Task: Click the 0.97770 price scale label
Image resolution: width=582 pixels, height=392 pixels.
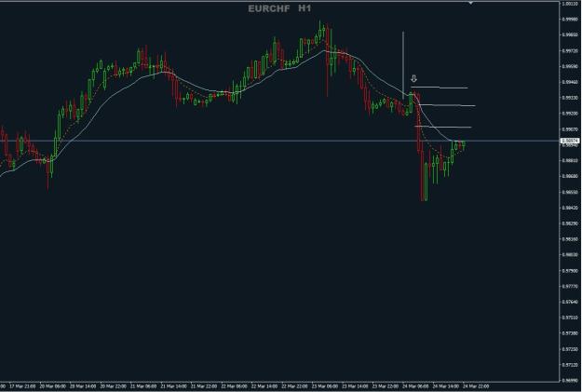Action: (571, 286)
